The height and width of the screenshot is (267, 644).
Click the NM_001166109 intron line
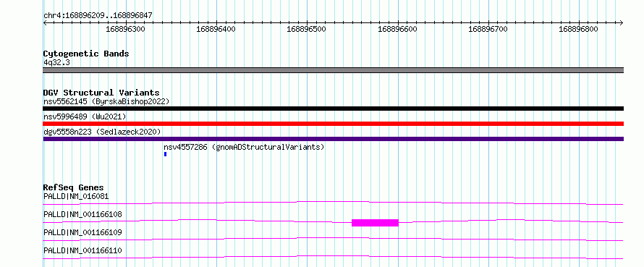333,239
